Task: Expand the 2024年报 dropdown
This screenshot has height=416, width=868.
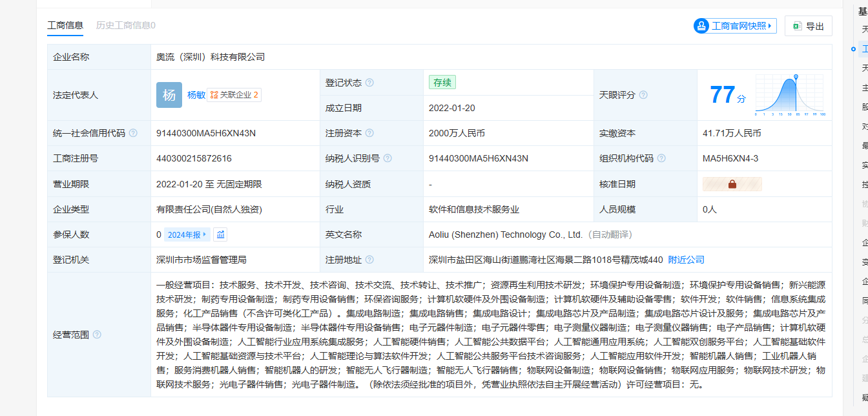Action: click(187, 234)
